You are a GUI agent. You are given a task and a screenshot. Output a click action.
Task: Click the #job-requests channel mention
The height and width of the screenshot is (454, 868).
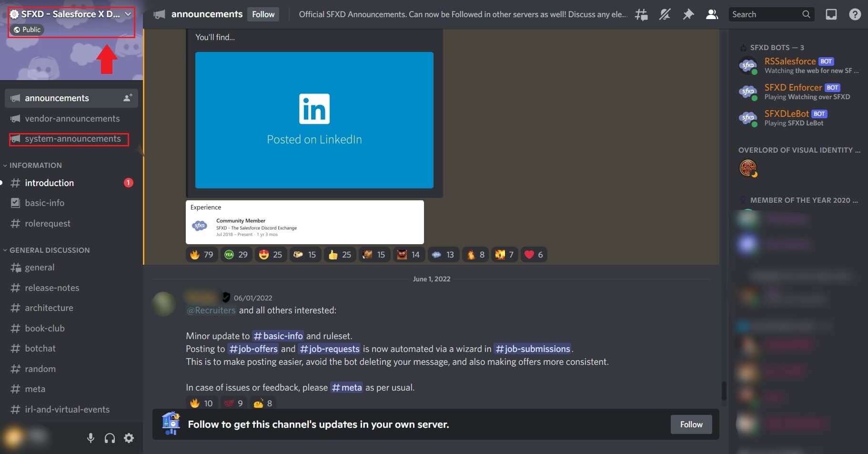(329, 349)
